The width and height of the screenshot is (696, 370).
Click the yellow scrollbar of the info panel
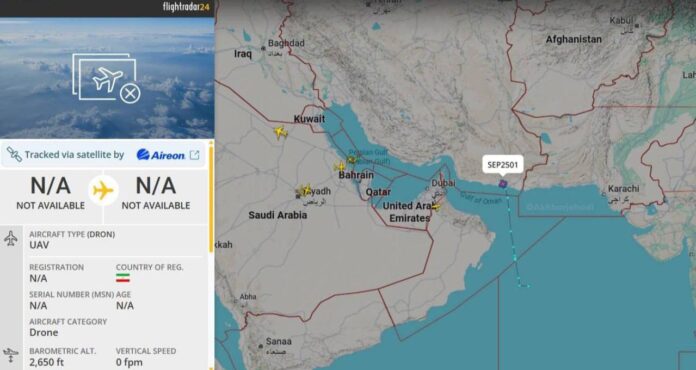(x=211, y=197)
